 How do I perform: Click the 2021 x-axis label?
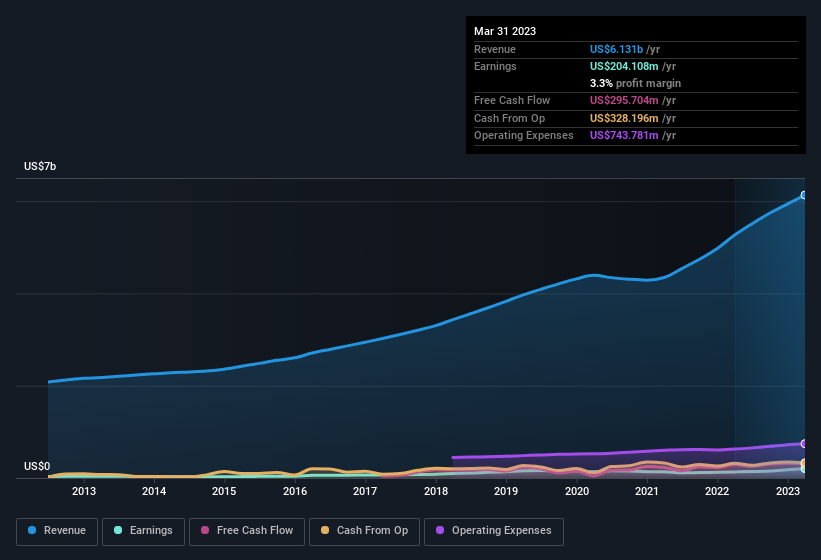(647, 491)
